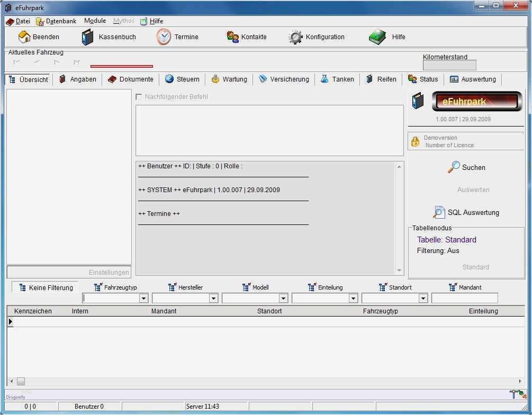Switch to the Steuern tab
This screenshot has height=415, width=532.
click(182, 79)
